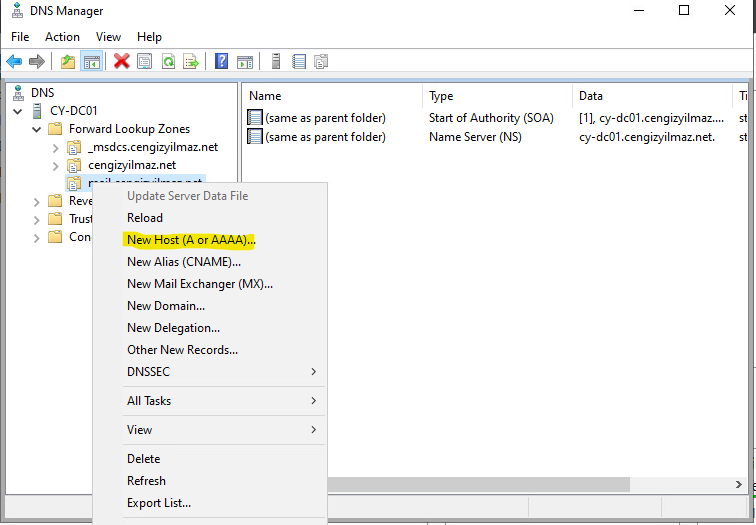Select the cengizyilmaz.net zone in tree
Image resolution: width=756 pixels, height=525 pixels.
131,165
